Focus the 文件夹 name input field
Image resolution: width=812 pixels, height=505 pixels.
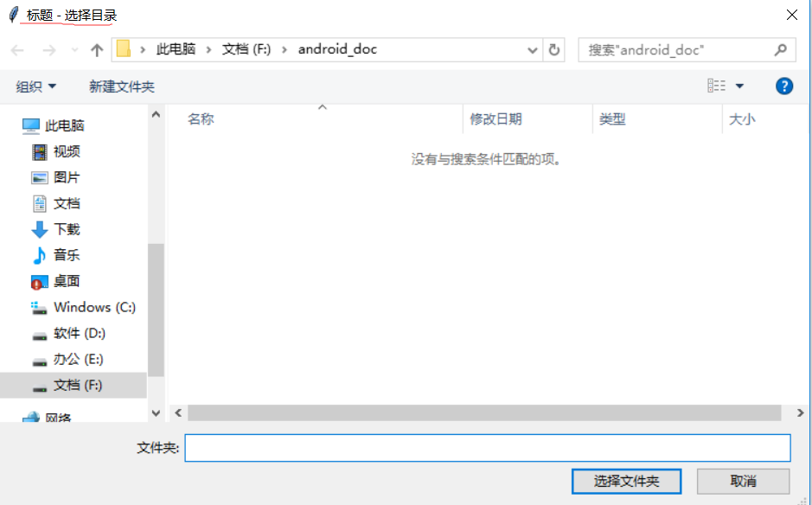coord(488,448)
